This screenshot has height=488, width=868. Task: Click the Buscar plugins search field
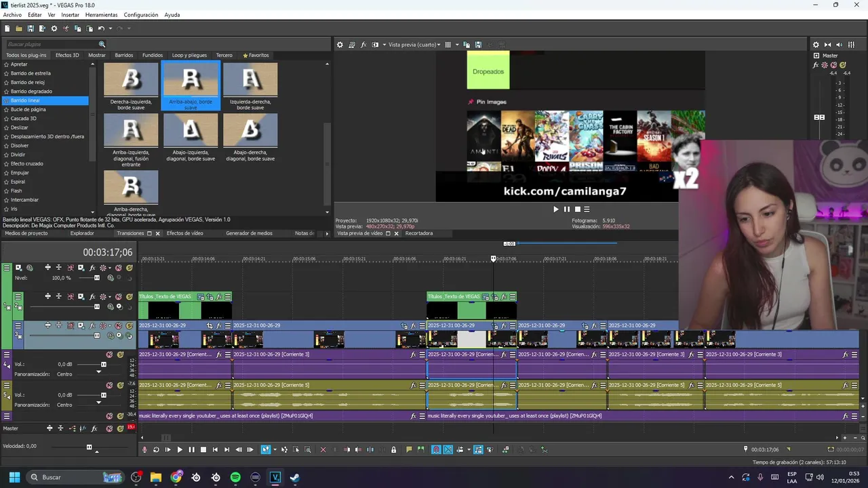[52, 44]
